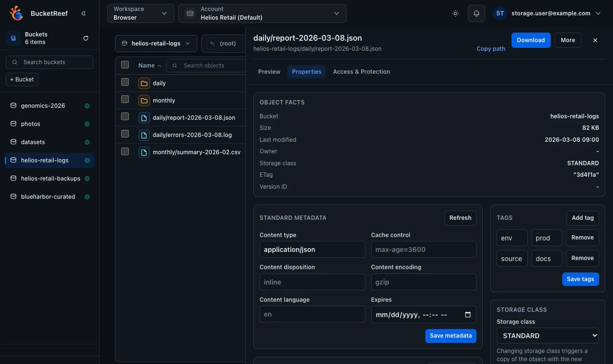This screenshot has height=364, width=613.
Task: Click the sort arrow beside Name column
Action: 159,66
